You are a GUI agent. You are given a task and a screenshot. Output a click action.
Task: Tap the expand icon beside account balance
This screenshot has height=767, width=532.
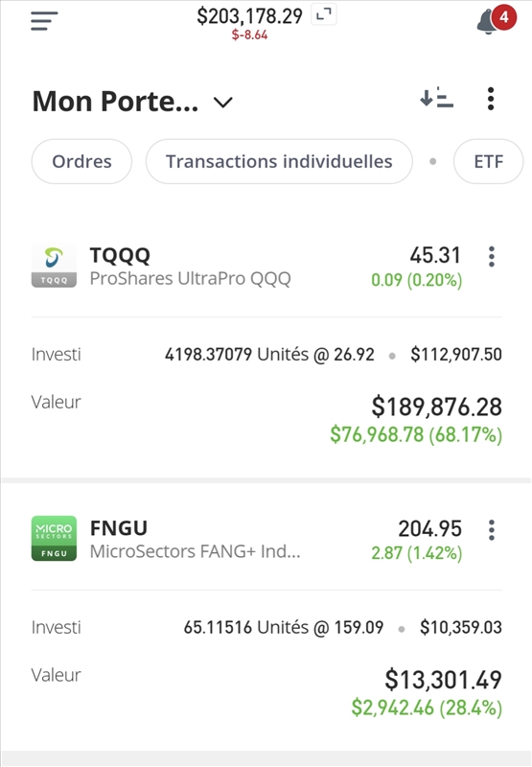(324, 15)
